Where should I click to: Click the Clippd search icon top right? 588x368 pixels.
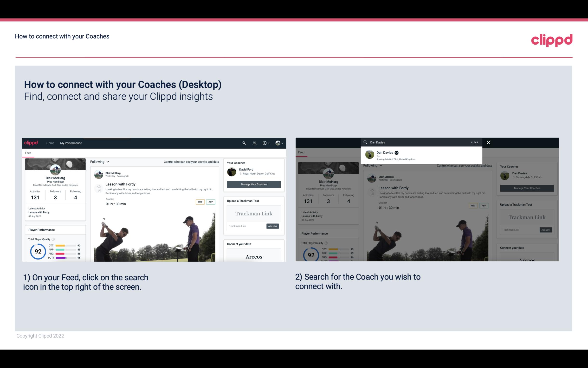[x=243, y=143]
